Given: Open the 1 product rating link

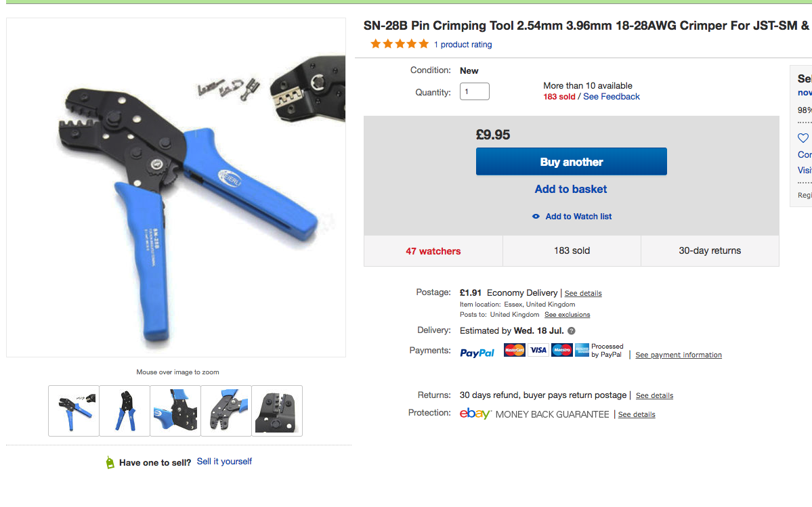Looking at the screenshot, I should pos(463,45).
